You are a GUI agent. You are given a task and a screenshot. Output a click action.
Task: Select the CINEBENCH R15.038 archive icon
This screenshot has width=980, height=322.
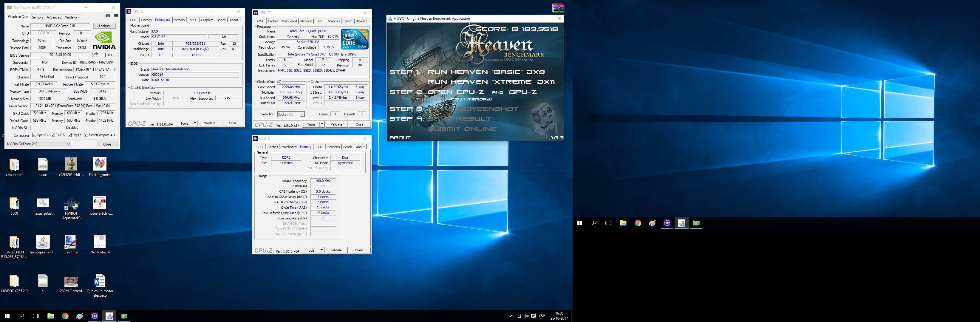click(14, 242)
